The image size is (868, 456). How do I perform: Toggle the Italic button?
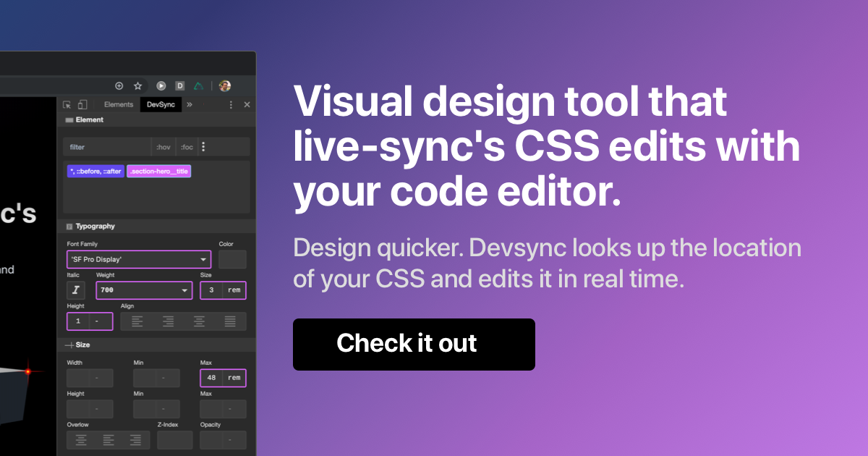coord(76,290)
